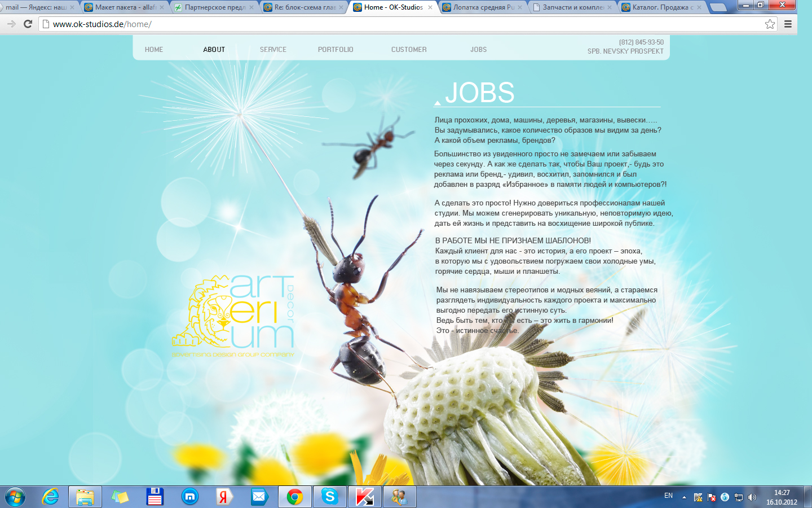Open the Chrome menu icon

point(788,24)
